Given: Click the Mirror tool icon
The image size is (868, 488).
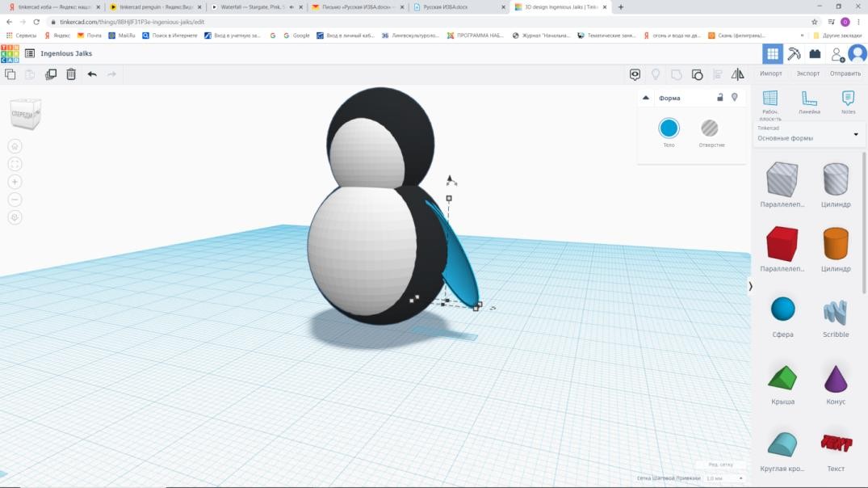Looking at the screenshot, I should coord(738,74).
